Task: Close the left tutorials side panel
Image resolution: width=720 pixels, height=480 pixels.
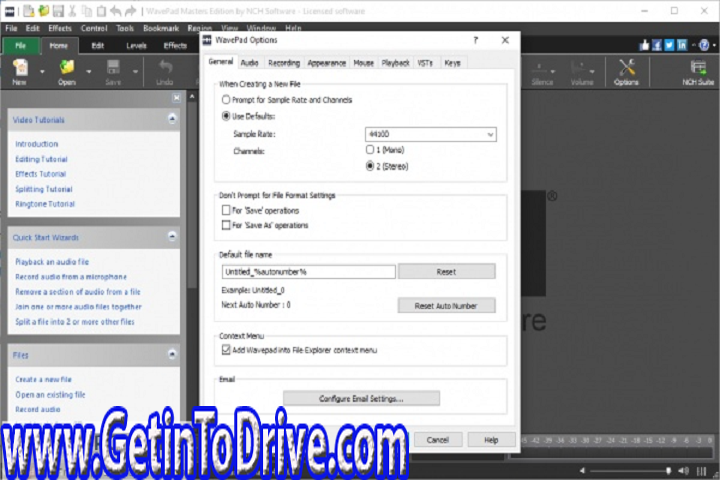Action: pyautogui.click(x=177, y=97)
